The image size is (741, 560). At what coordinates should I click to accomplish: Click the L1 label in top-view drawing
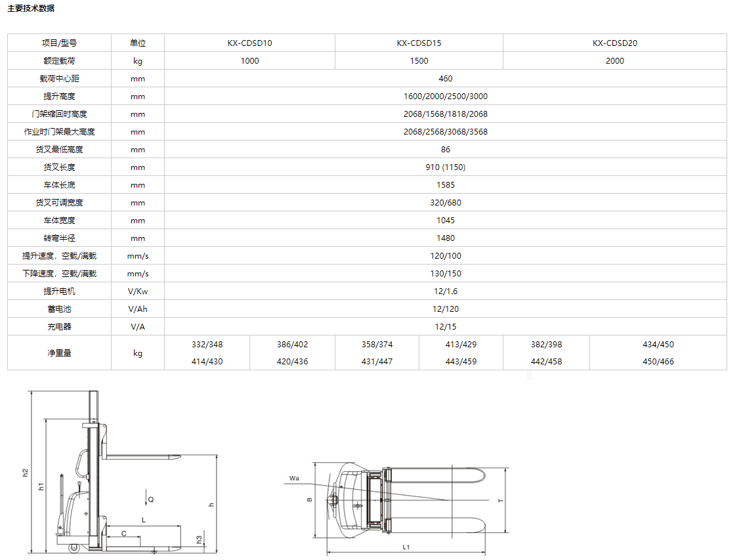[x=406, y=547]
